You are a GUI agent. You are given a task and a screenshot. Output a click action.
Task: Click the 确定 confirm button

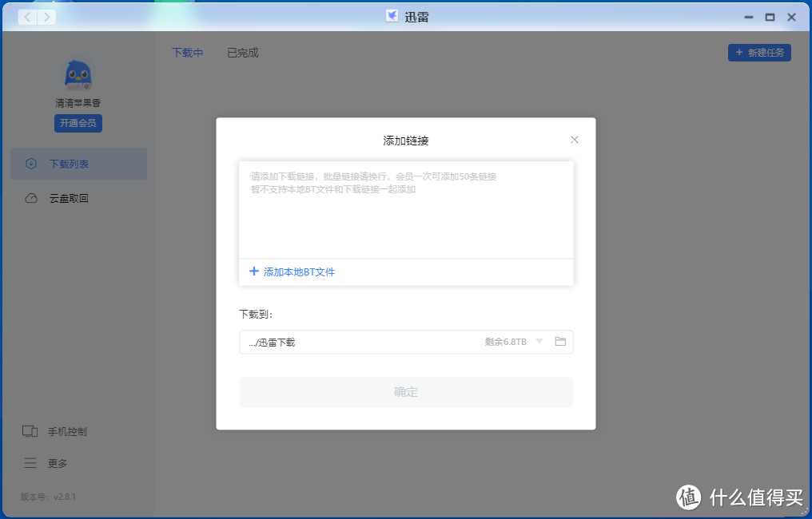405,392
